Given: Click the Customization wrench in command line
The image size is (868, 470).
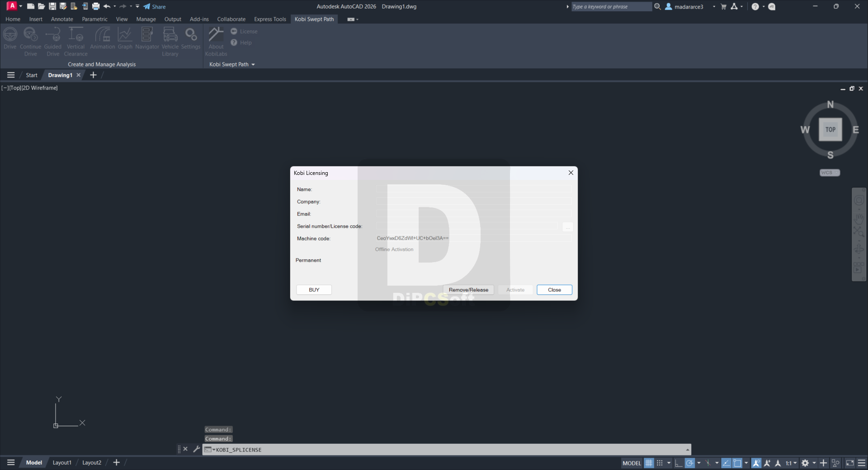Looking at the screenshot, I should pos(196,449).
